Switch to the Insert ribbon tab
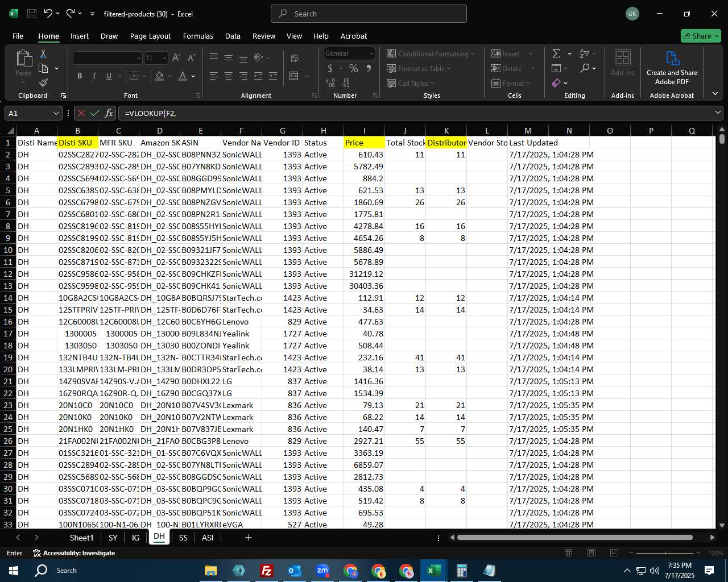728x582 pixels. click(80, 36)
